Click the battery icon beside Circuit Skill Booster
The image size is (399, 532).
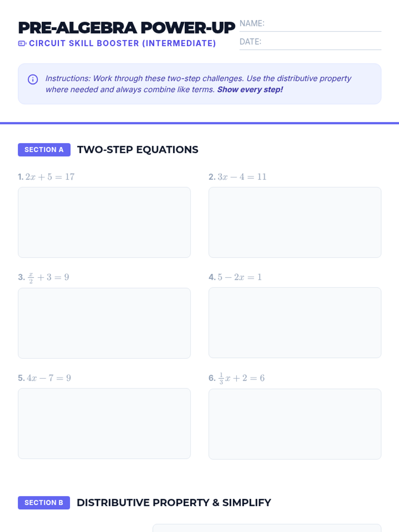pyautogui.click(x=22, y=44)
